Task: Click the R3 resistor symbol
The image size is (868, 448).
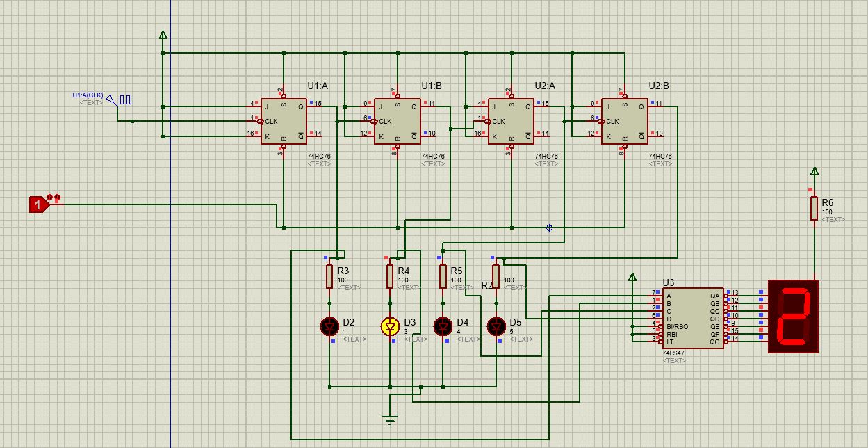Action: click(330, 276)
